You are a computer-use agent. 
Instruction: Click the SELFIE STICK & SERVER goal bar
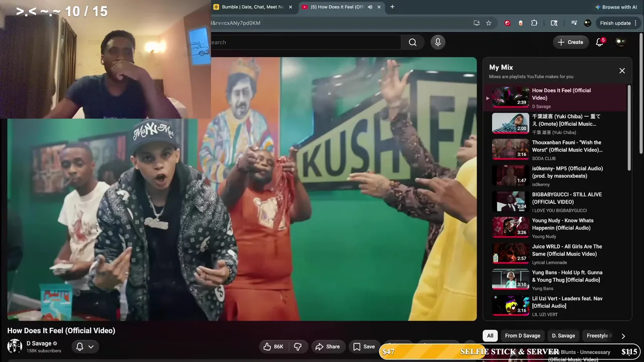pos(510,352)
